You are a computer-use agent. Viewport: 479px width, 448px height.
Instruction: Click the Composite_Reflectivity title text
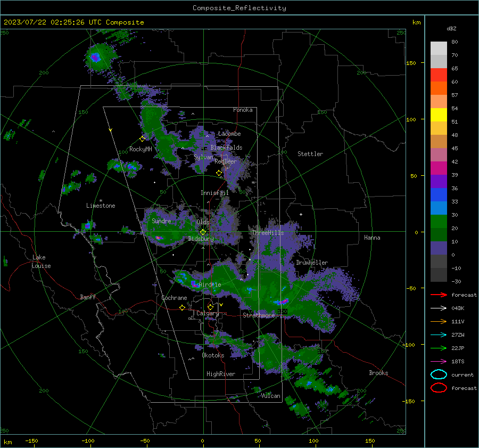[x=240, y=8]
